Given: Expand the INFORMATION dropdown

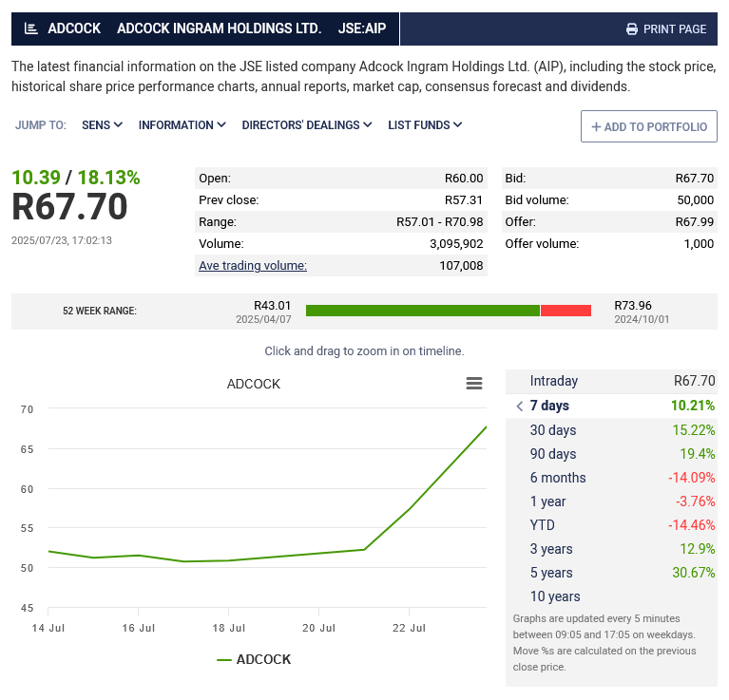Looking at the screenshot, I should [182, 125].
